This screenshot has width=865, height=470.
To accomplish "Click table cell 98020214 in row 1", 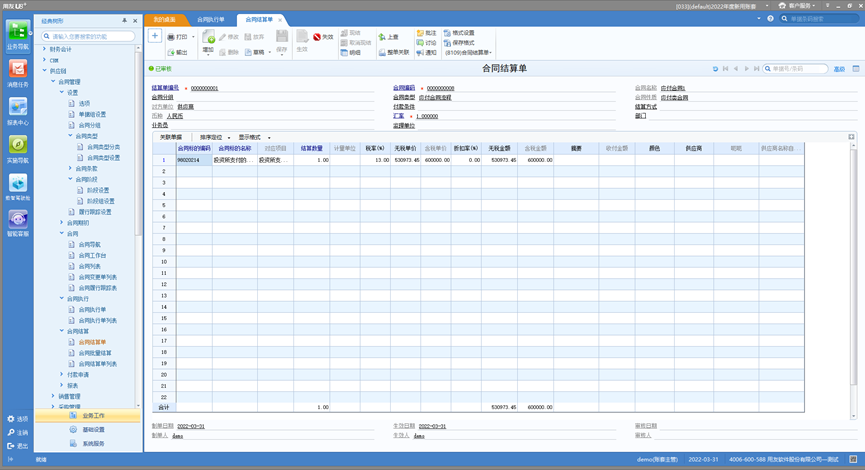I will pos(194,160).
